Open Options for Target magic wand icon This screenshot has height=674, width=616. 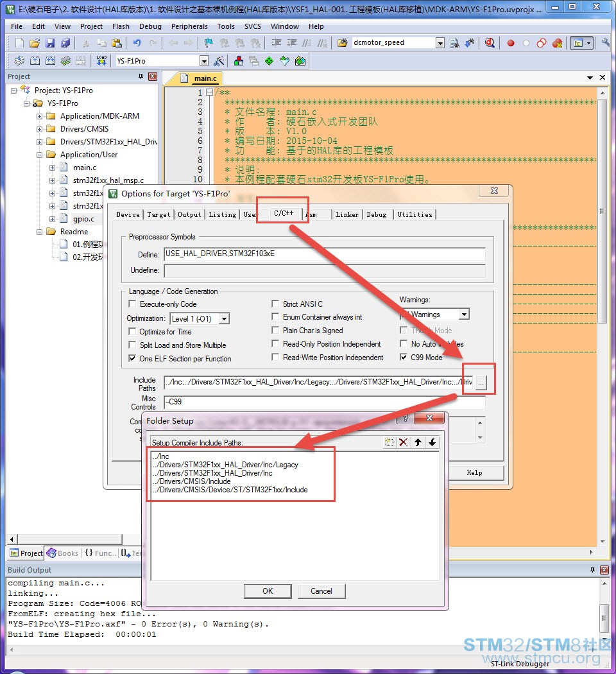tap(219, 61)
